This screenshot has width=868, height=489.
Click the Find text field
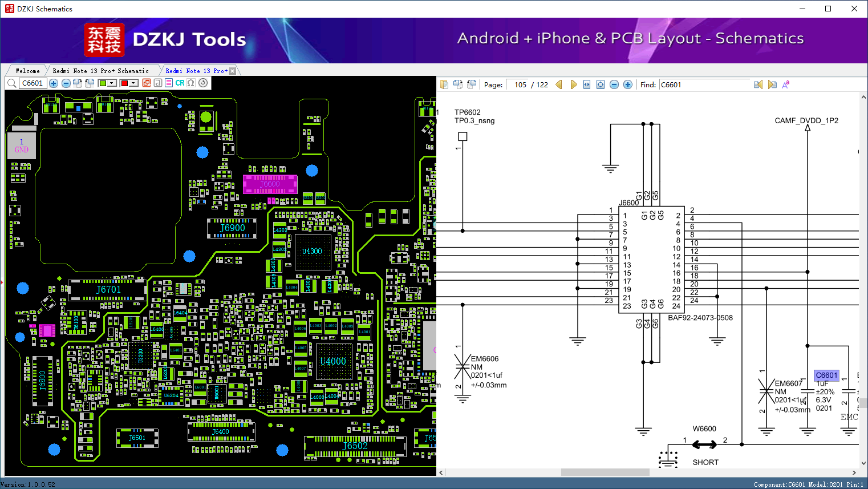click(705, 84)
